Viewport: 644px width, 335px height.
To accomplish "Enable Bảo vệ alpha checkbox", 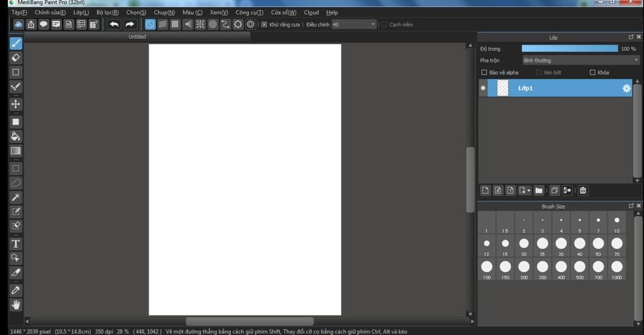I will [484, 72].
